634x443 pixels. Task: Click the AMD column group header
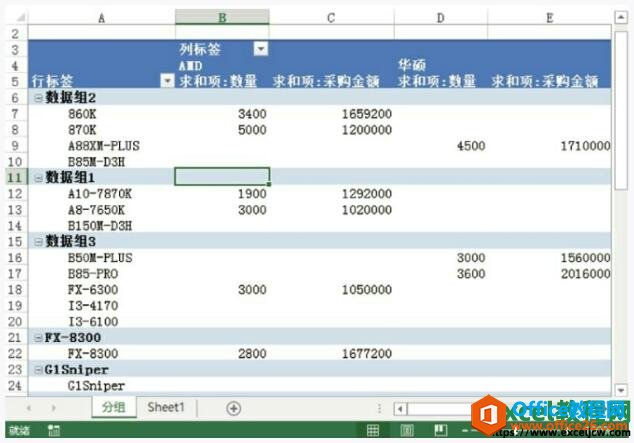tap(190, 65)
